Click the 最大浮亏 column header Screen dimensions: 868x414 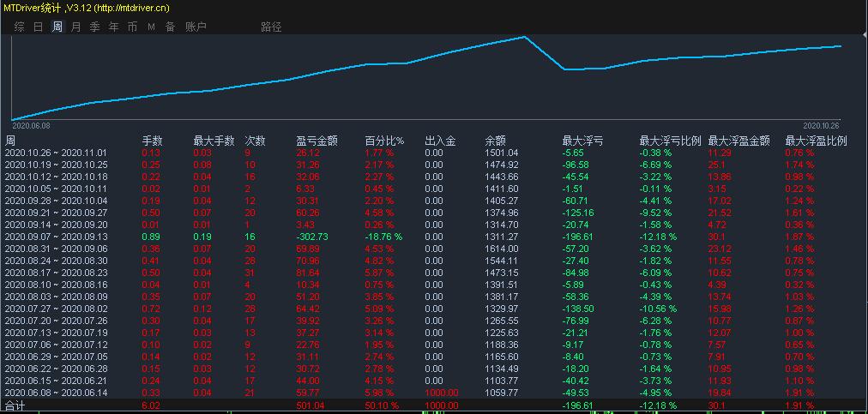pos(582,141)
